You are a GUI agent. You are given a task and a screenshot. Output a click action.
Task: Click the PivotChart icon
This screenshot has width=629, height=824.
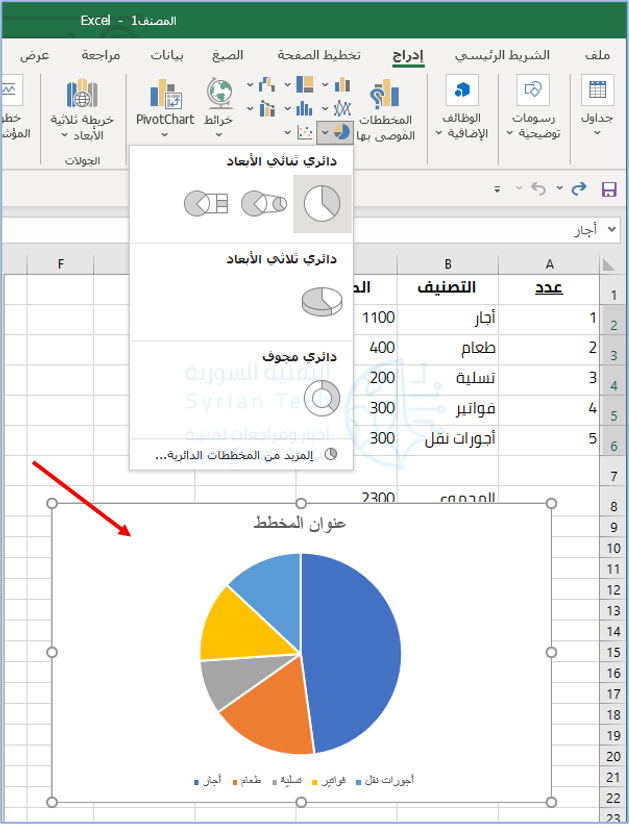click(x=166, y=95)
